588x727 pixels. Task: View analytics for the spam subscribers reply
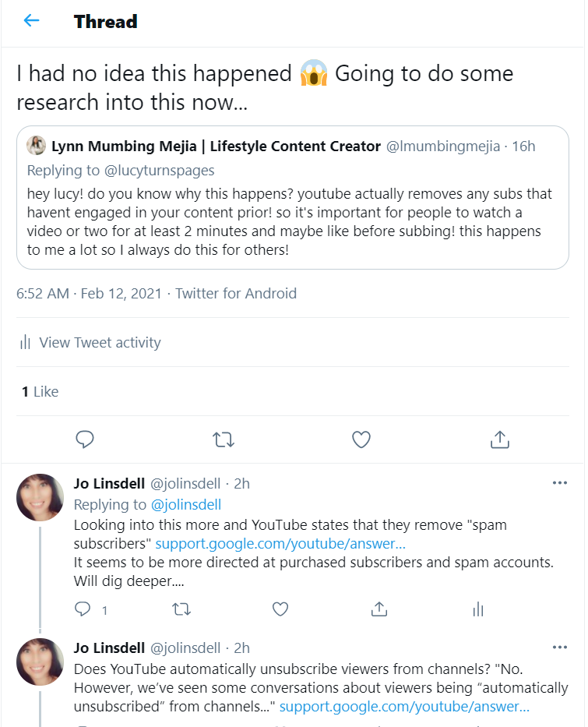point(478,609)
